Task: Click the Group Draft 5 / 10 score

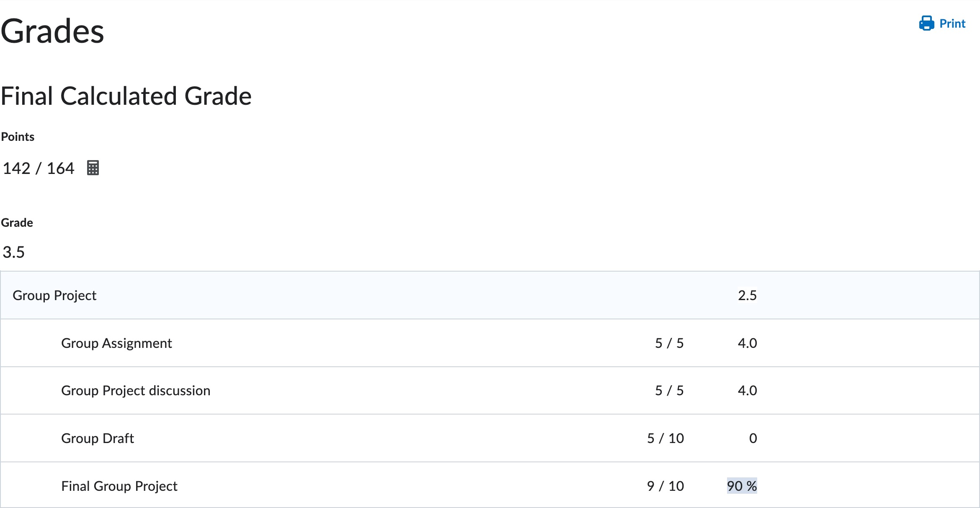Action: pyautogui.click(x=665, y=438)
